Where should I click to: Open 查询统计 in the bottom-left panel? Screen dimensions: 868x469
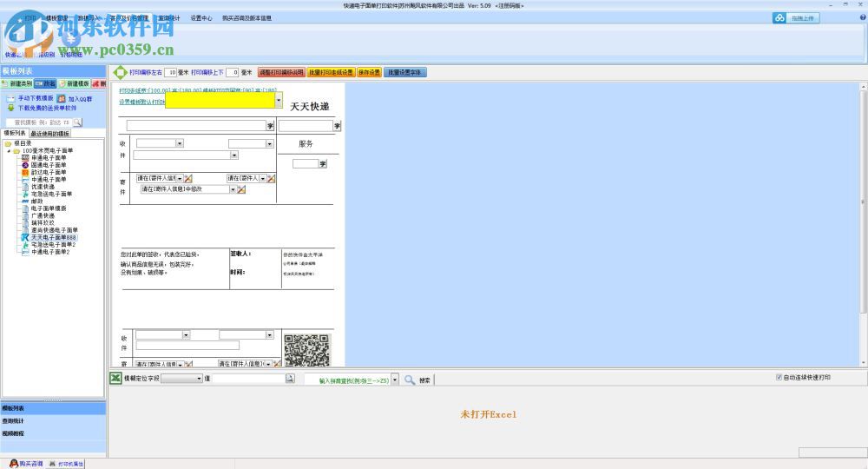pos(53,421)
